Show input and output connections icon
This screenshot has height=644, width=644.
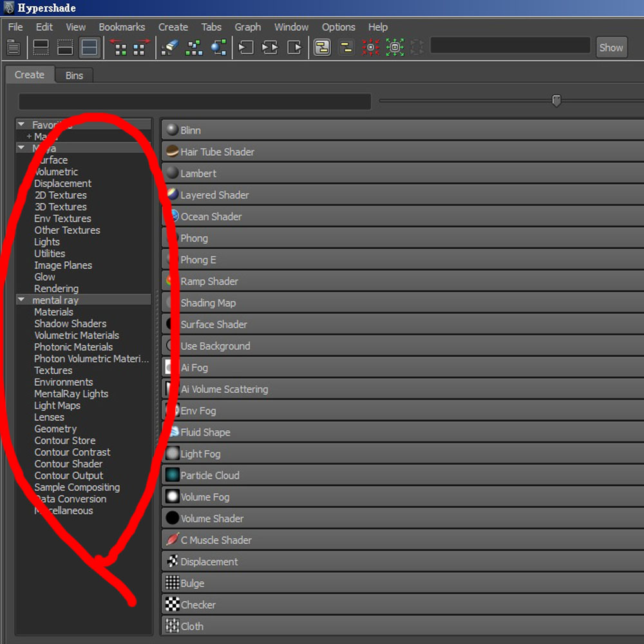click(270, 48)
